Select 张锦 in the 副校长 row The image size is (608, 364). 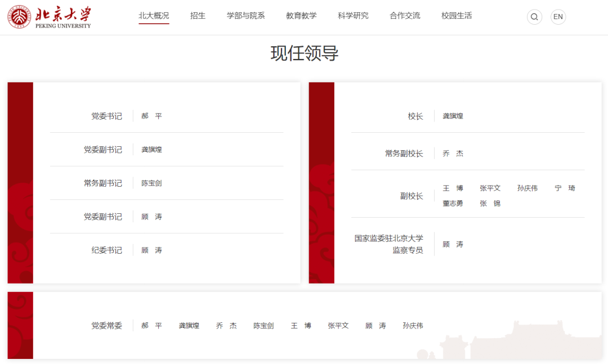click(x=490, y=203)
